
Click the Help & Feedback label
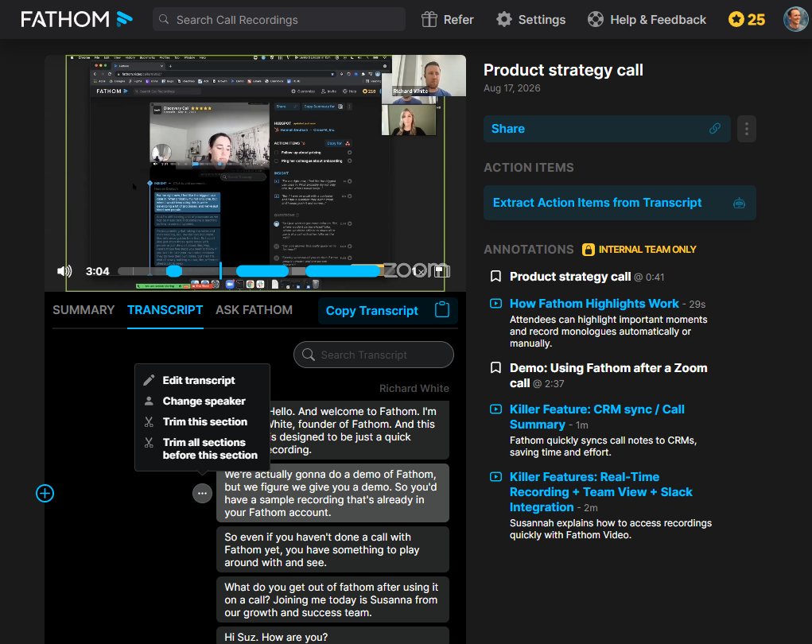658,20
